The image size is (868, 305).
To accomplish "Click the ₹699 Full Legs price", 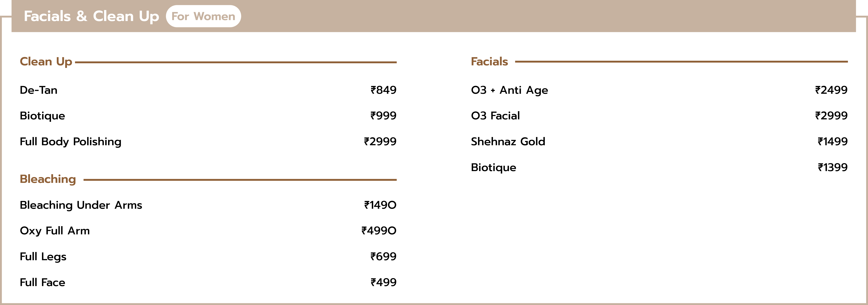I will [383, 257].
